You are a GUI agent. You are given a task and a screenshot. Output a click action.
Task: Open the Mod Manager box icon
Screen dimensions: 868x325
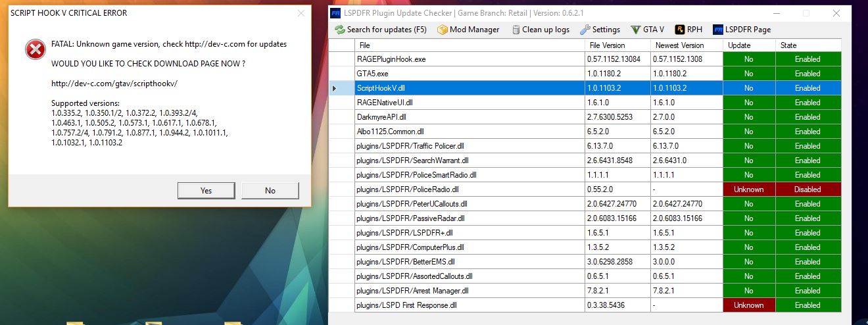coord(442,30)
